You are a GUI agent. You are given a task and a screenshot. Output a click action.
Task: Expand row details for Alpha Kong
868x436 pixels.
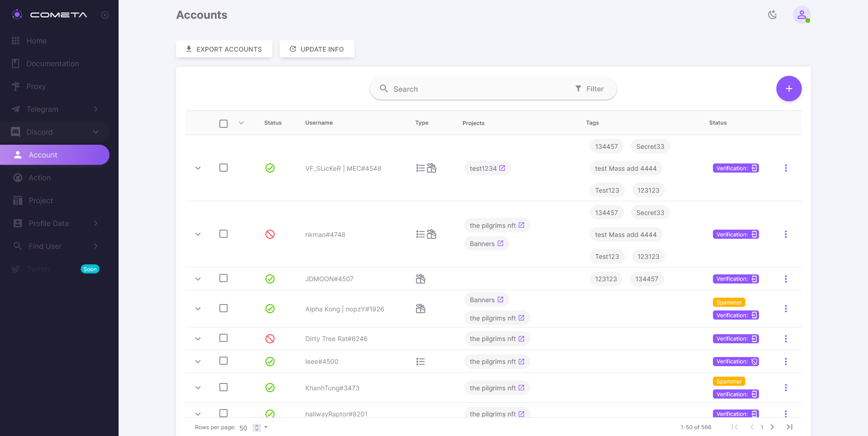(198, 309)
